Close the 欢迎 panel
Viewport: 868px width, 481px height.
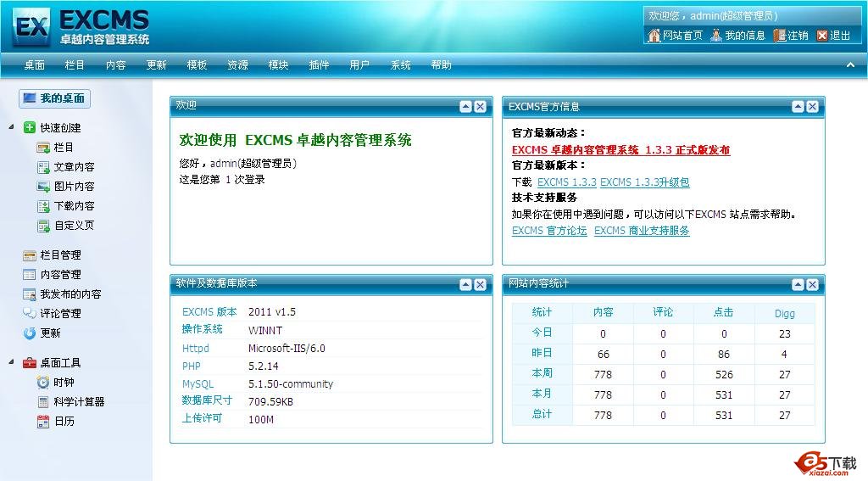point(480,106)
